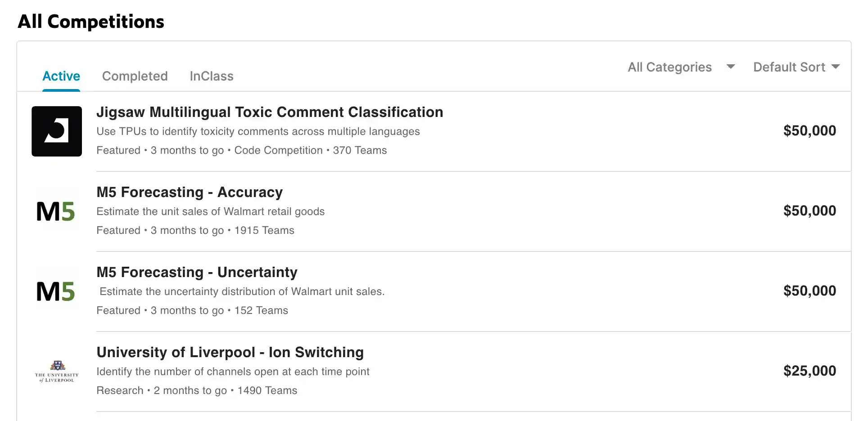Open the M5 Forecasting - Accuracy competition
This screenshot has height=421, width=868.
click(190, 192)
